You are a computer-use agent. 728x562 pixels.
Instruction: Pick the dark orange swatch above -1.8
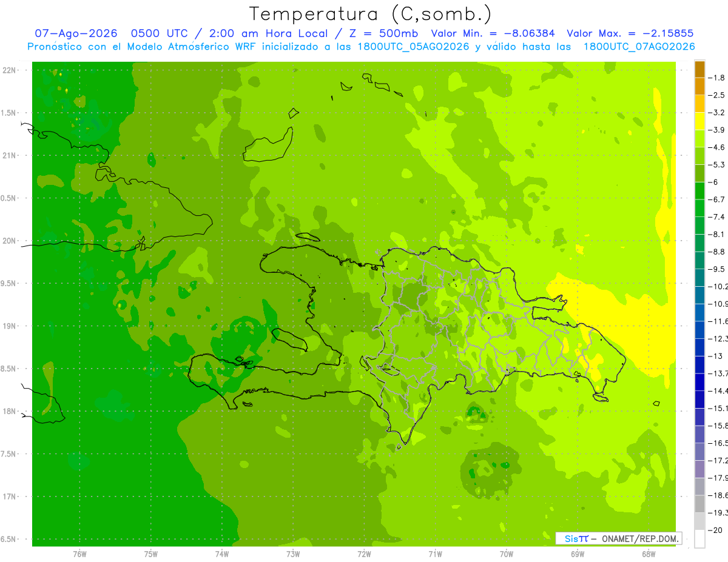699,69
